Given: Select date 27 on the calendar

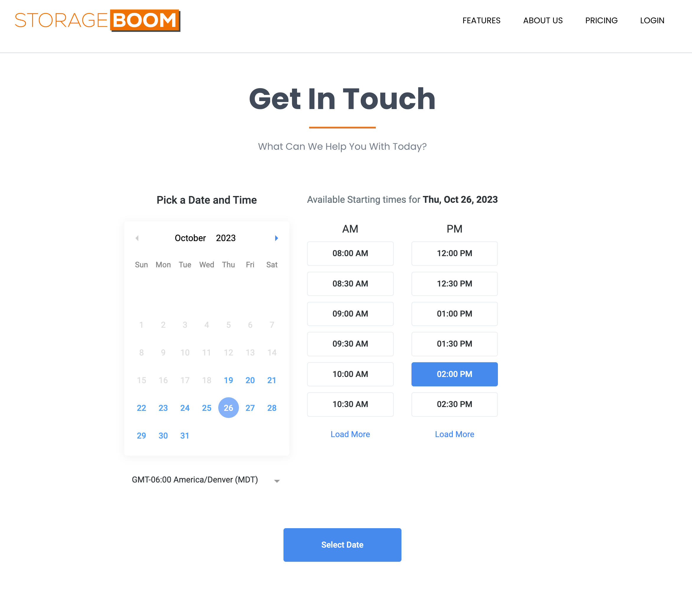Looking at the screenshot, I should [x=250, y=408].
